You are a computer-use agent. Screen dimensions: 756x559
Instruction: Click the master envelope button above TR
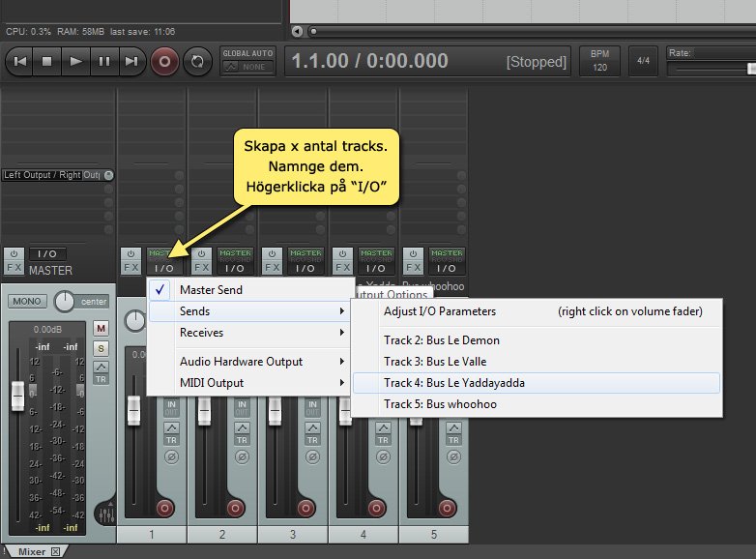[x=101, y=368]
